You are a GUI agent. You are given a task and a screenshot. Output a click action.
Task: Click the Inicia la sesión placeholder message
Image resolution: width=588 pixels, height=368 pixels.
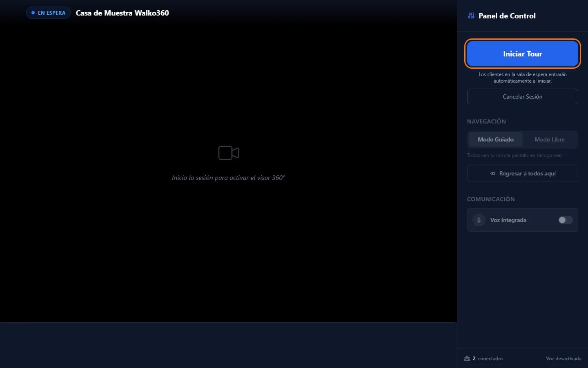229,177
